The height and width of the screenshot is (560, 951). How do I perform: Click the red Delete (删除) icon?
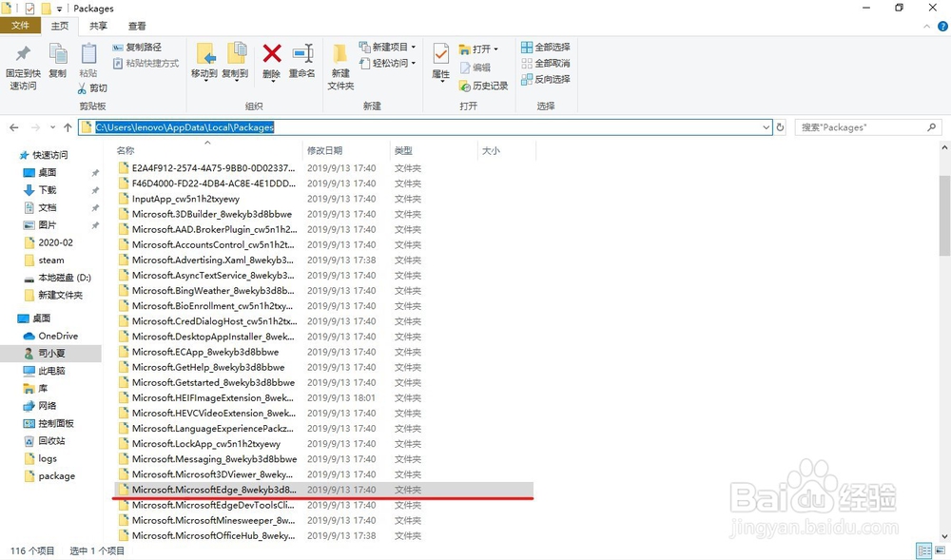click(x=272, y=54)
